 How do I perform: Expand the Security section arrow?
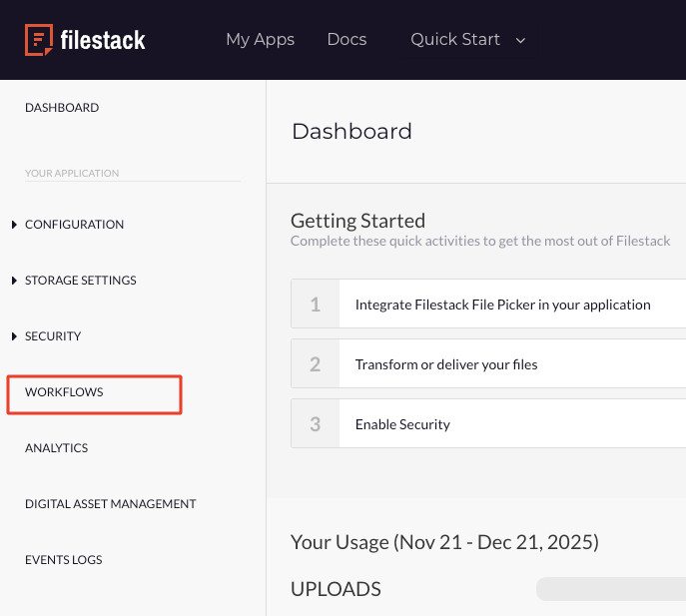click(14, 336)
